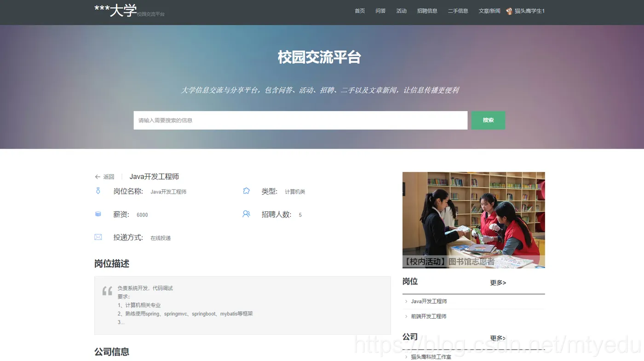Open the 招聘信息 nav item
The image size is (644, 361).
tap(427, 11)
